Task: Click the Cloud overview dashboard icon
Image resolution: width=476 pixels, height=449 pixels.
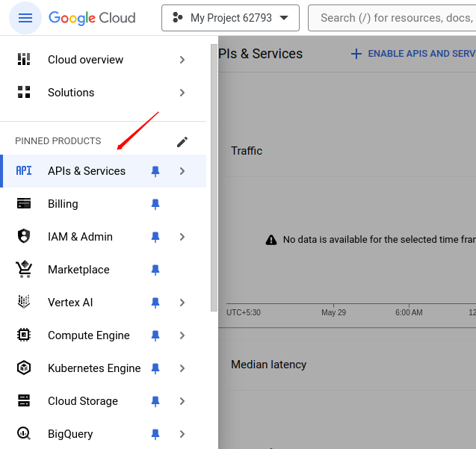Action: tap(24, 60)
